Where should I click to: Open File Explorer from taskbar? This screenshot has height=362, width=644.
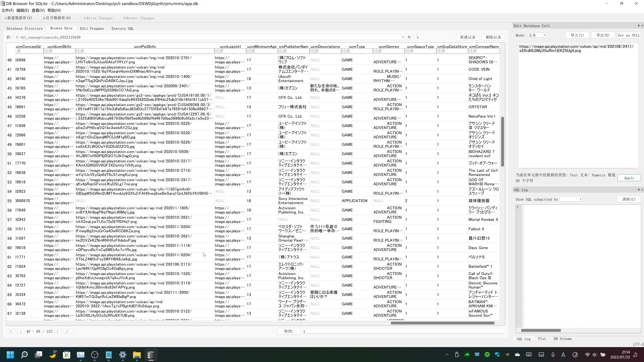pos(137,355)
